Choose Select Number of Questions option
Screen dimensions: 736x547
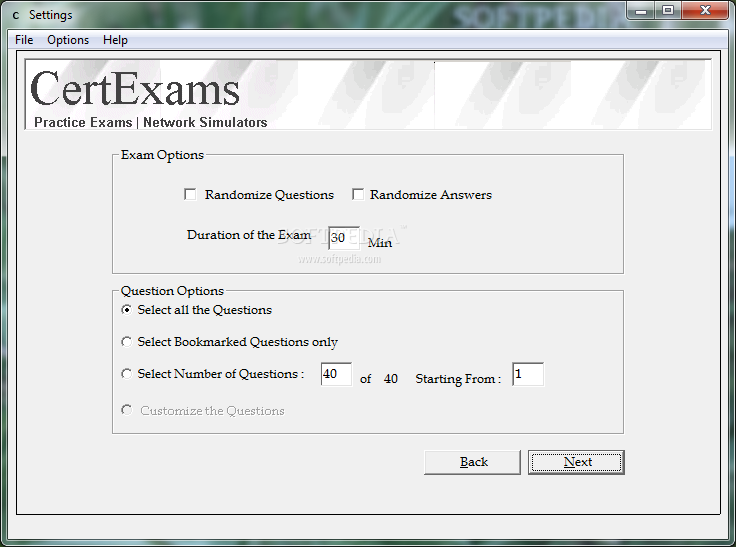coord(126,374)
